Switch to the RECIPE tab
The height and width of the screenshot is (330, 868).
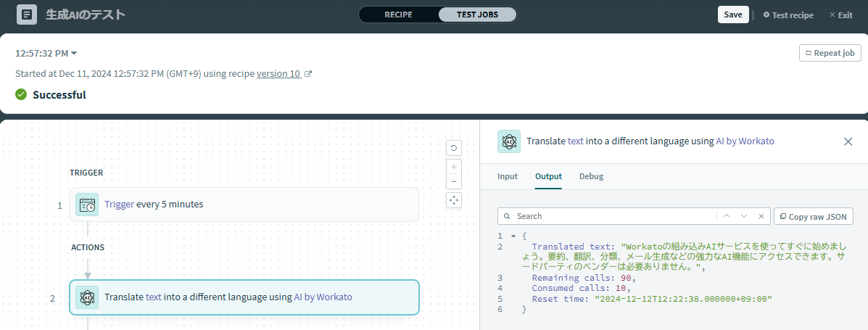point(399,15)
